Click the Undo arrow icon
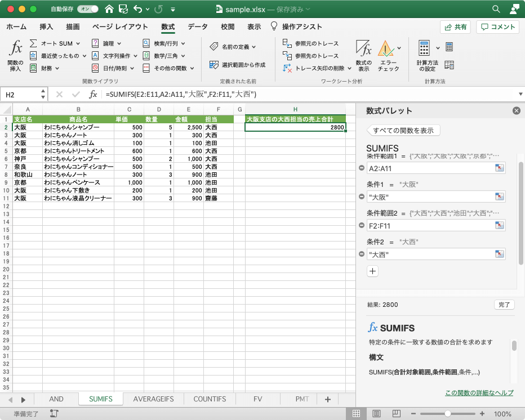This screenshot has width=525, height=420. [137, 9]
